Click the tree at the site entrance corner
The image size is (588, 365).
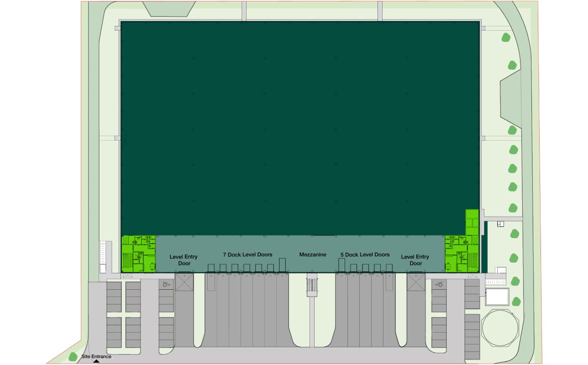point(73,357)
